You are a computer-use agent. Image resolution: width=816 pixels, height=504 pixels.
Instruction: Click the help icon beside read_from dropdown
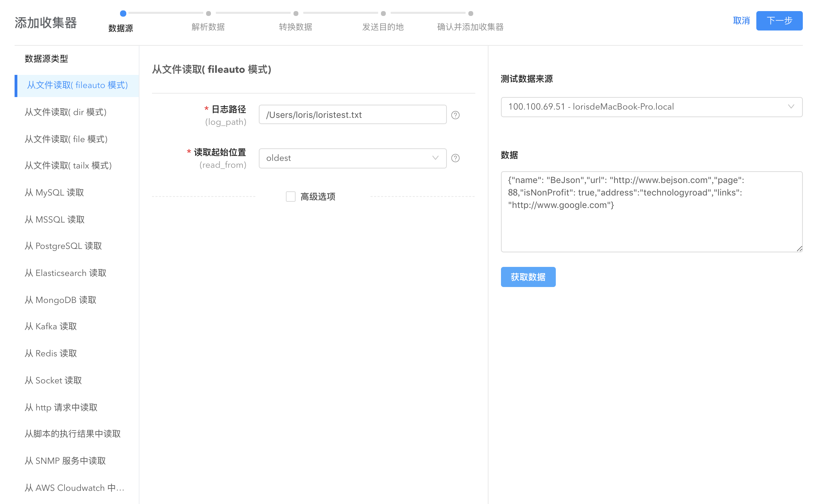(455, 158)
